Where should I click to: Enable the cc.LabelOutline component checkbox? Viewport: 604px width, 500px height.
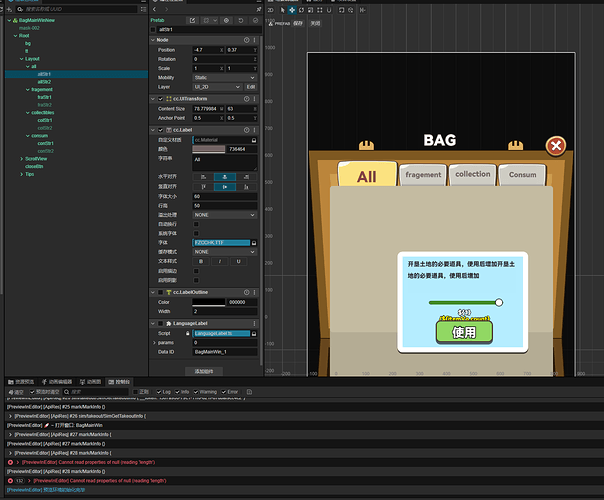pos(161,292)
